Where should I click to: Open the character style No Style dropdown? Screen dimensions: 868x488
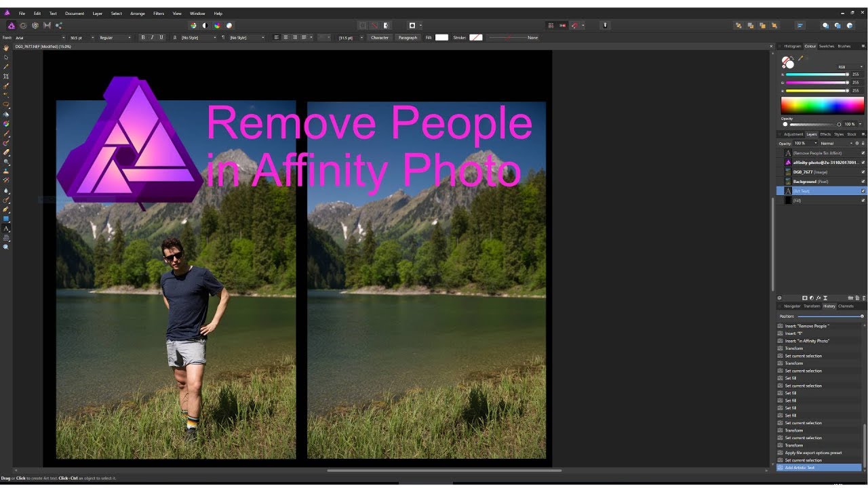[199, 37]
